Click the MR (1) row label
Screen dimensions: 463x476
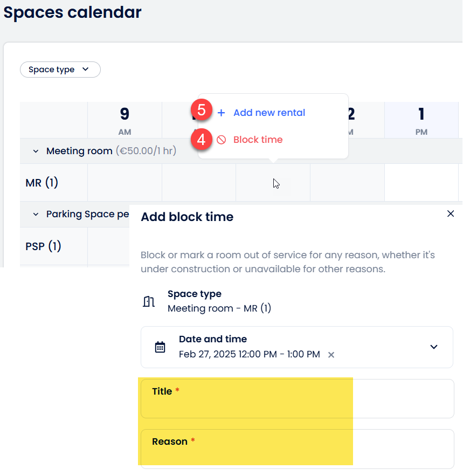tap(42, 183)
